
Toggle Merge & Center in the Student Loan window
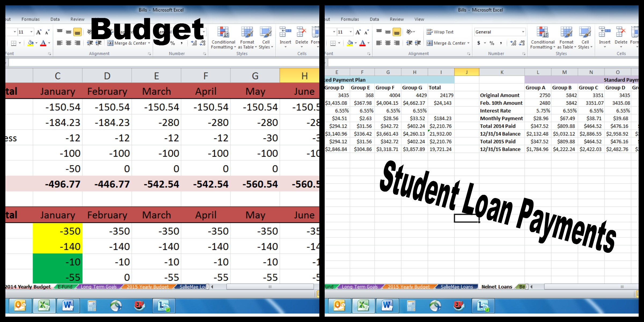446,43
